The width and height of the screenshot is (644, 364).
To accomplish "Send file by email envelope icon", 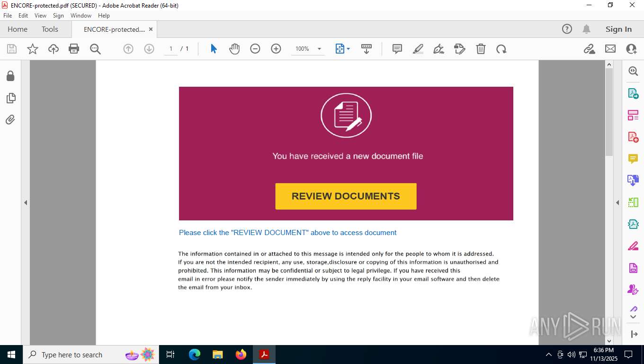I will click(610, 49).
